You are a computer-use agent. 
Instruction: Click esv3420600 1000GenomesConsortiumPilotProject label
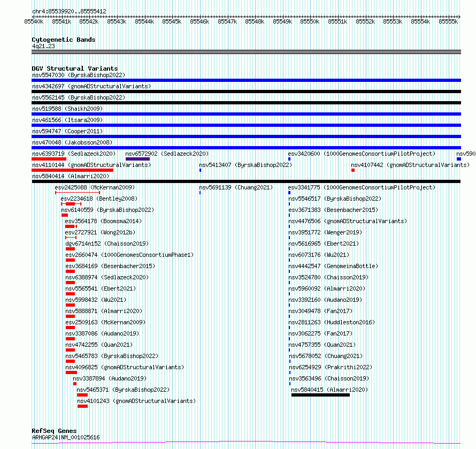[x=362, y=154]
